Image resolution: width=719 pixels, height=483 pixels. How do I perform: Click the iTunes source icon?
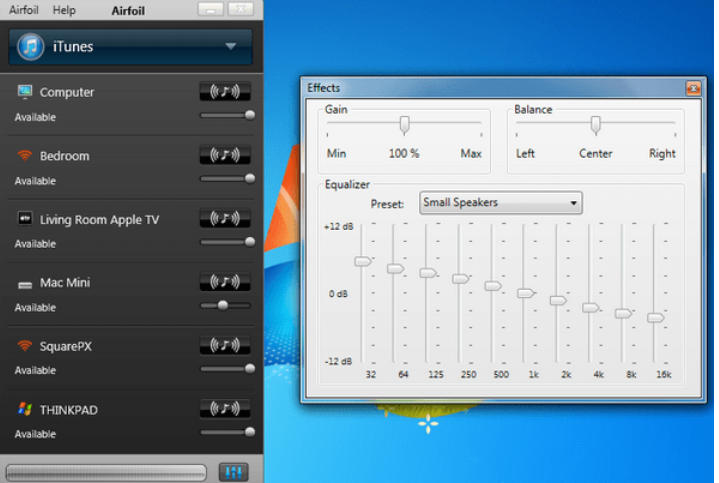click(x=31, y=46)
